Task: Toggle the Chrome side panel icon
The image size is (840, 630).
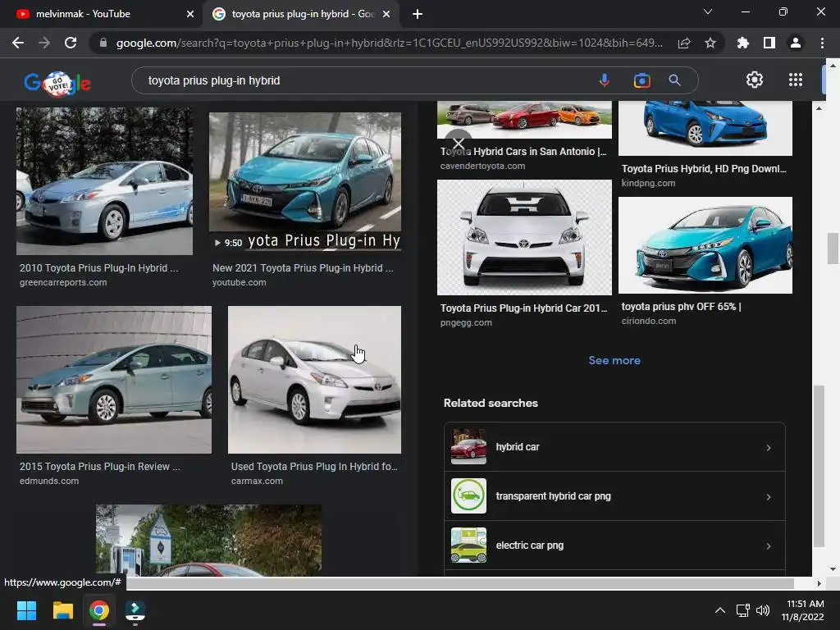Action: point(769,43)
